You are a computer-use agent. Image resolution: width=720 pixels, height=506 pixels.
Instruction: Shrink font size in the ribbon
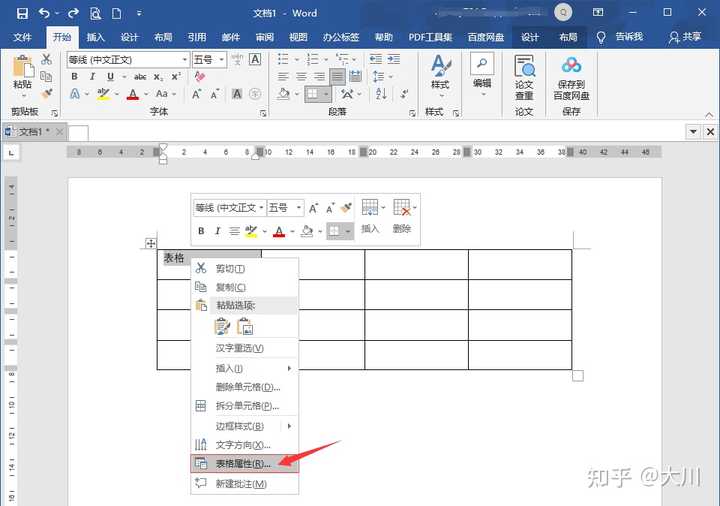click(214, 94)
